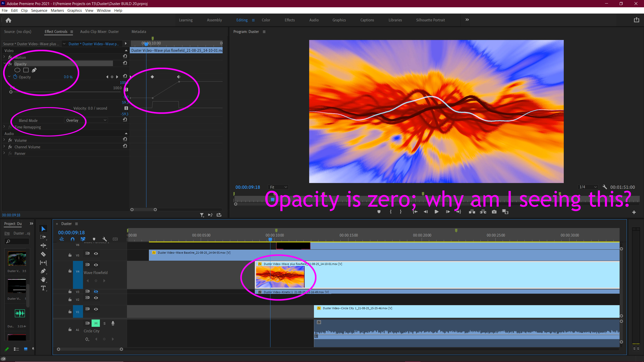Image resolution: width=644 pixels, height=362 pixels.
Task: Unmute the Circle City audio track
Action: (x=96, y=323)
